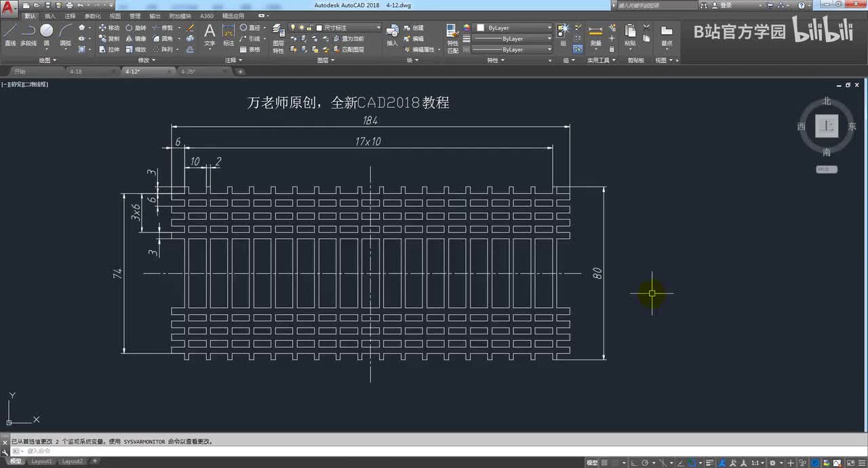Expand the 修改 (Modify) panel
Image resolution: width=868 pixels, height=468 pixels.
pyautogui.click(x=147, y=60)
